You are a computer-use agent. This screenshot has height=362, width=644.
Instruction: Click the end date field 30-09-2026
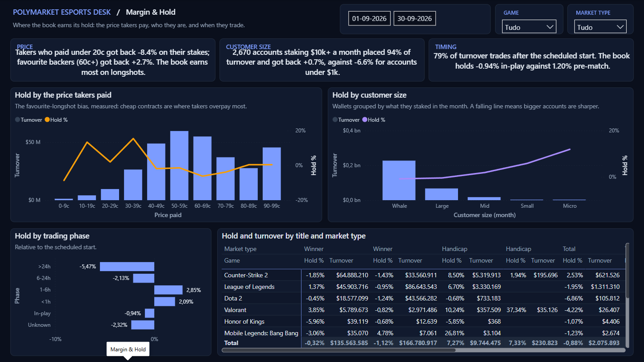[x=415, y=18]
